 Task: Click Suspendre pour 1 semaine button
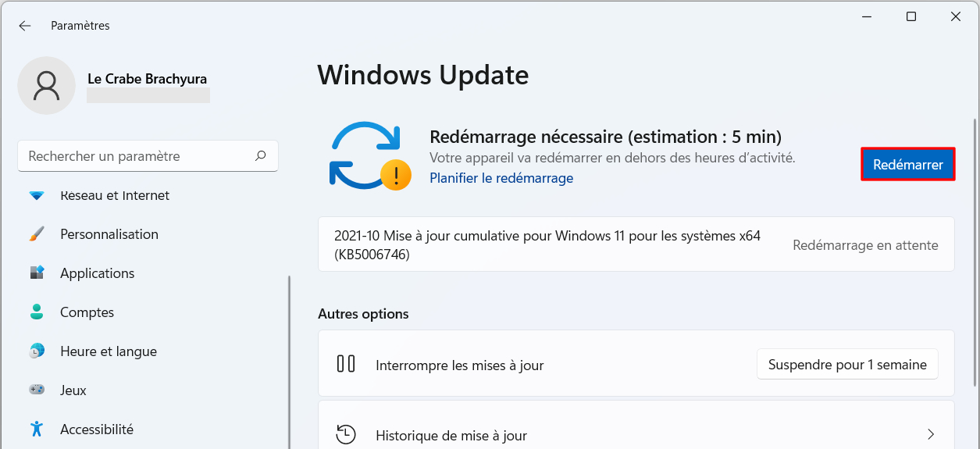[x=847, y=365]
